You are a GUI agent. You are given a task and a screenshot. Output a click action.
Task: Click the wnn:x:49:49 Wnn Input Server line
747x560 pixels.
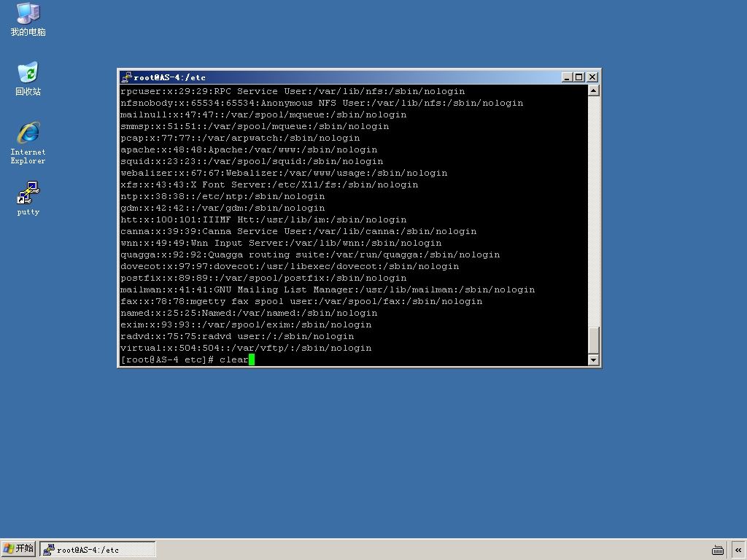pos(281,243)
